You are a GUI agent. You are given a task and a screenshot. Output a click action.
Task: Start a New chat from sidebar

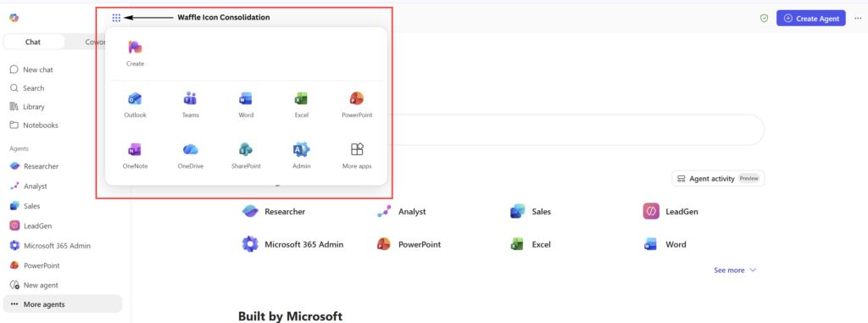(x=31, y=70)
